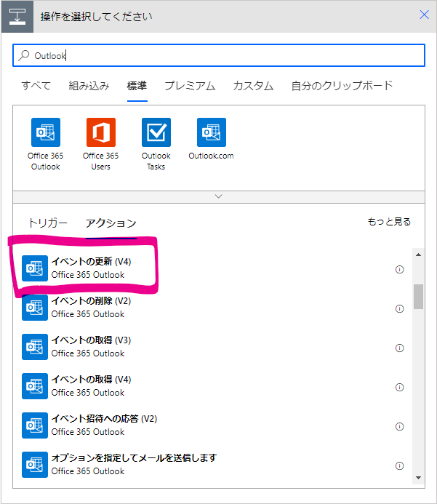This screenshot has width=437, height=504.
Task: Select the アクション tab
Action: pos(111,223)
